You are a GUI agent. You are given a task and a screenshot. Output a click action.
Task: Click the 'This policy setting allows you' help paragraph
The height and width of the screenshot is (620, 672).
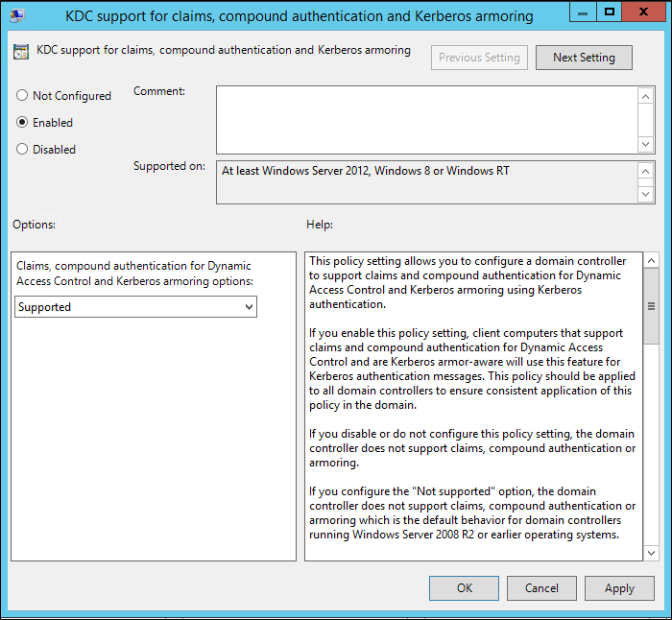tap(468, 282)
